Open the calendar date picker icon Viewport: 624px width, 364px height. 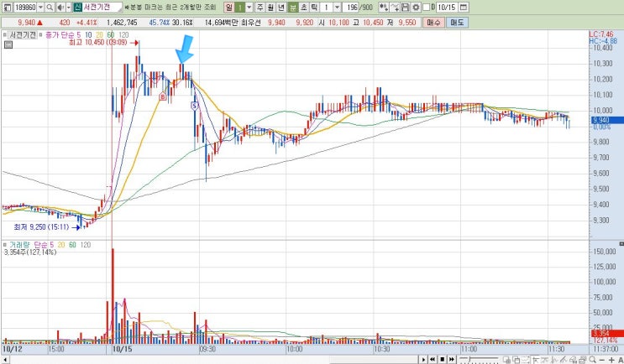pos(464,8)
